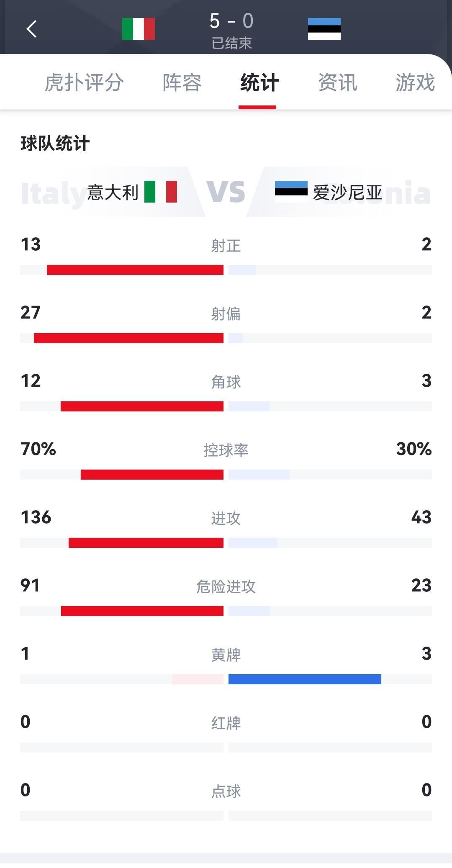Tap the Italy flag beside 意大利
Image resolution: width=452 pixels, height=868 pixels.
click(x=161, y=192)
